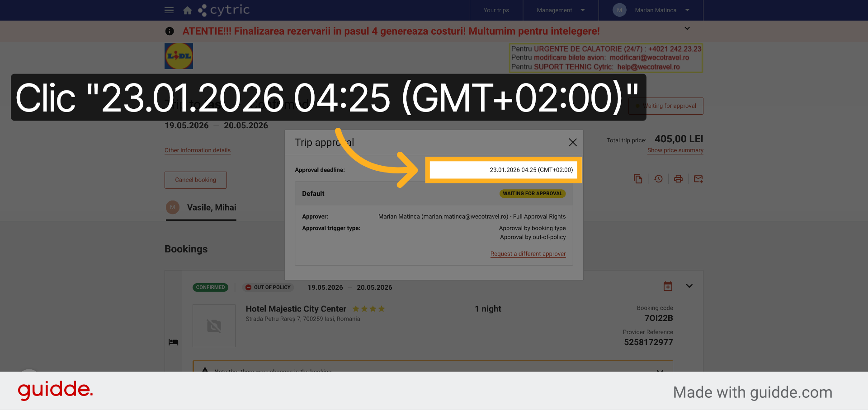
Task: Go to home via house icon
Action: pos(187,10)
